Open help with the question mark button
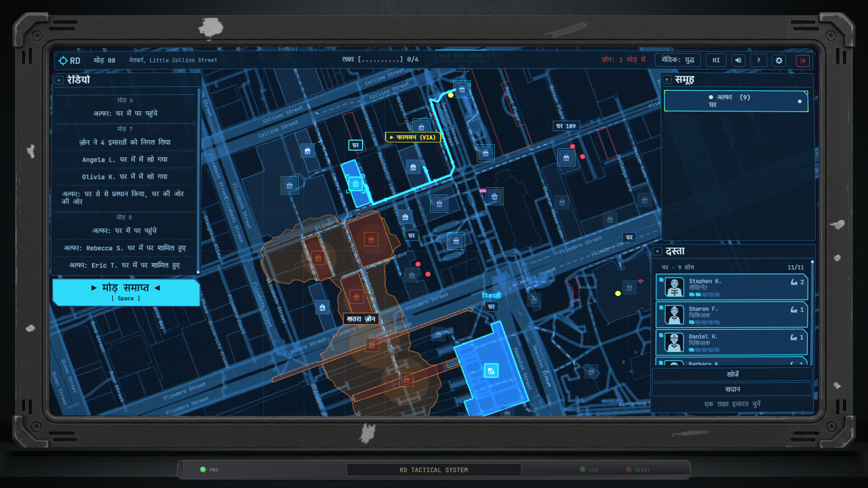Viewport: 868px width, 488px height. tap(759, 61)
